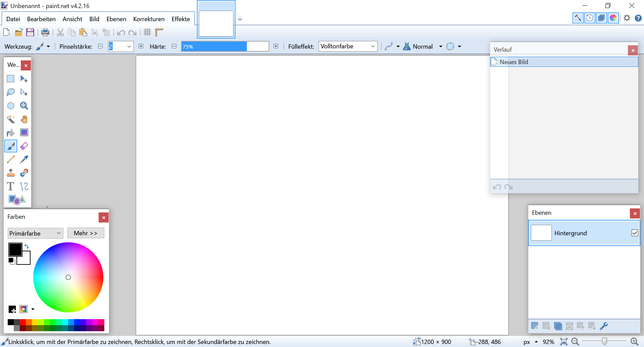644x347 pixels.
Task: Toggle Hintergrund layer visibility checkbox
Action: coord(635,233)
